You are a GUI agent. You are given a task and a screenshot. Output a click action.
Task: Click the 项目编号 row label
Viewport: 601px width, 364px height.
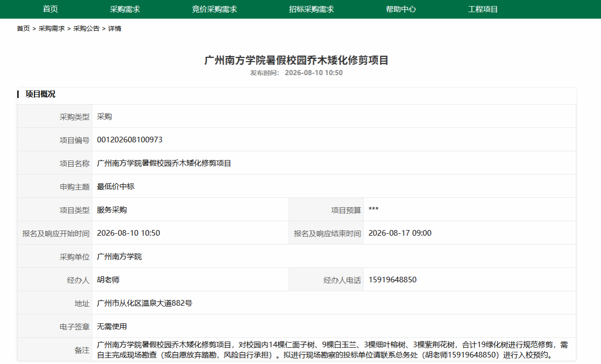[75, 140]
